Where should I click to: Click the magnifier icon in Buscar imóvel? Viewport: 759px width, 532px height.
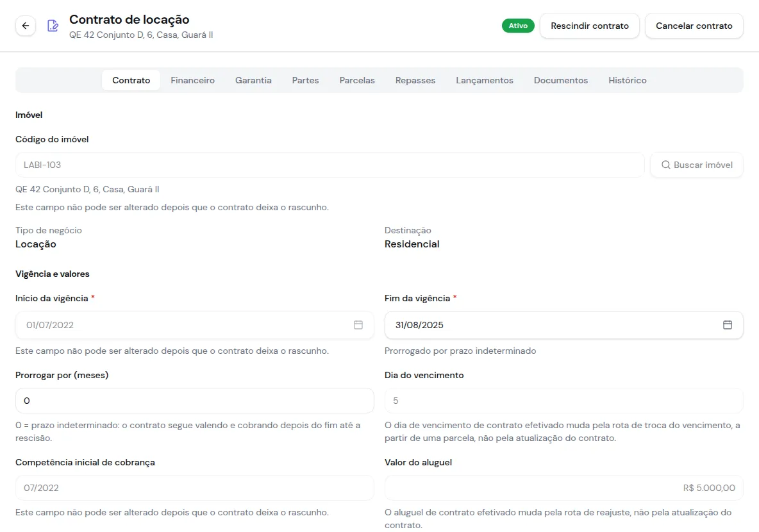(666, 165)
